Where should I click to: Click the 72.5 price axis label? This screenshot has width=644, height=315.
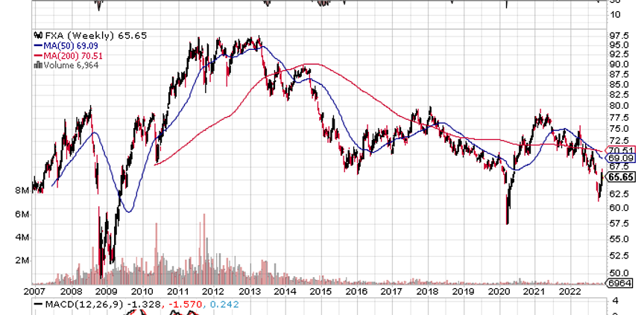click(619, 140)
